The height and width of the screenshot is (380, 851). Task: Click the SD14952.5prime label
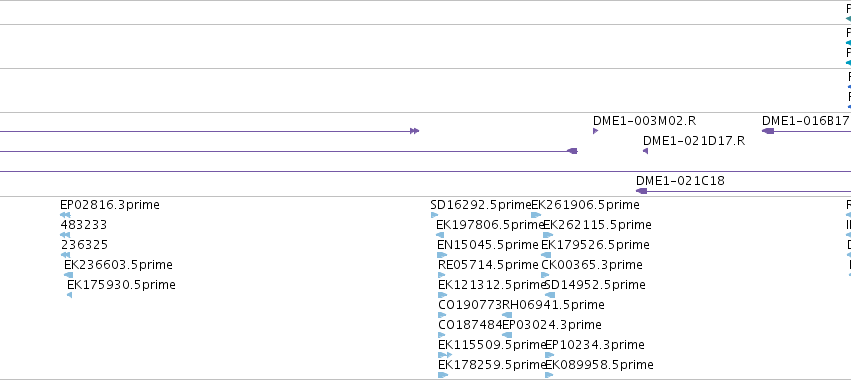(595, 285)
